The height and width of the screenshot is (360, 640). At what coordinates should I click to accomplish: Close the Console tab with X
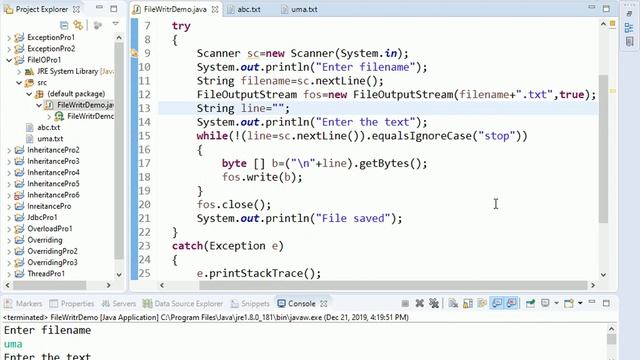324,304
